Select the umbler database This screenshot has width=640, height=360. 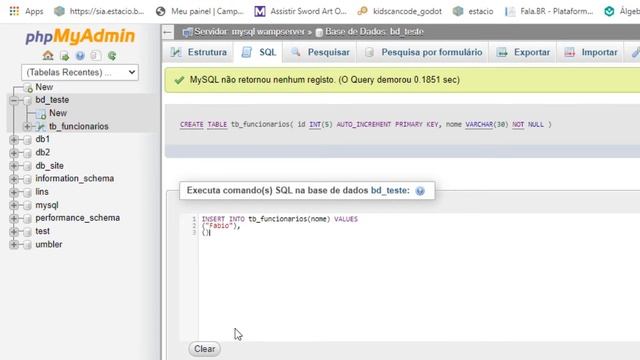[x=49, y=244]
